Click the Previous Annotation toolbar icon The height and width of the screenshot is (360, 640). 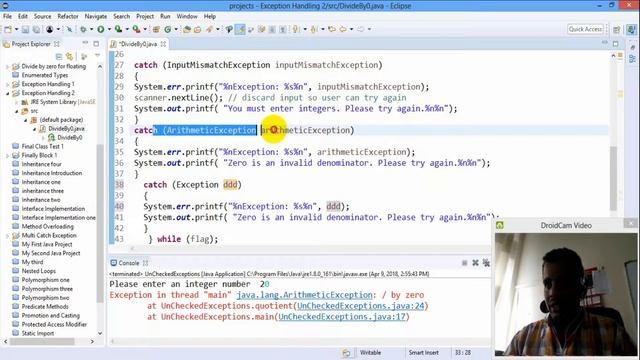pos(314,29)
